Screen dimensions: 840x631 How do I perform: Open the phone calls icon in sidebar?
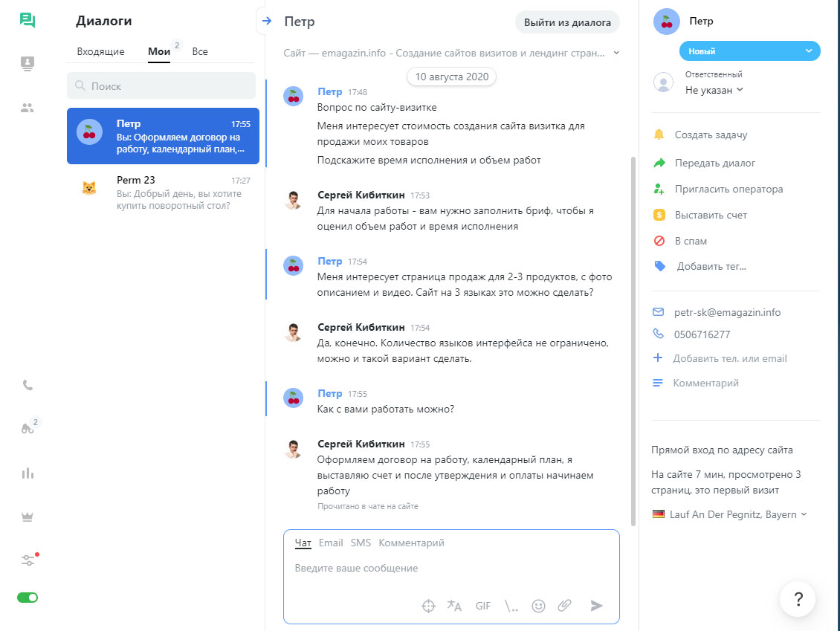tap(28, 385)
